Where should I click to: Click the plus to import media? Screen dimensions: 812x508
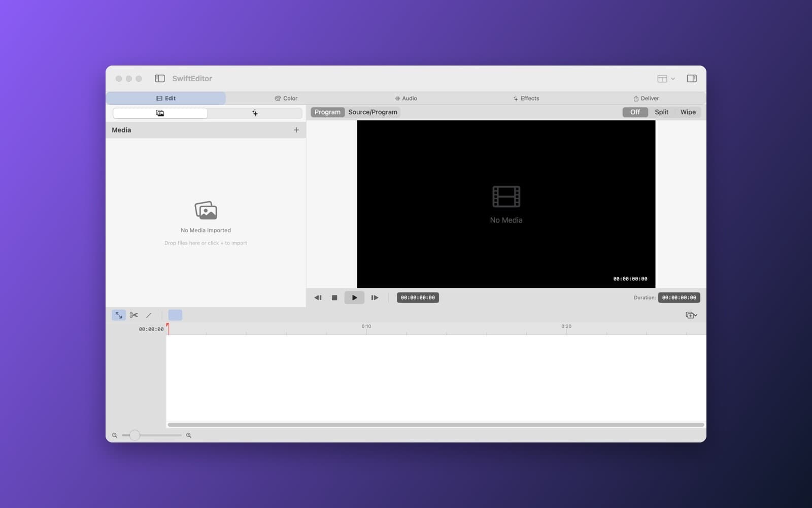tap(296, 130)
